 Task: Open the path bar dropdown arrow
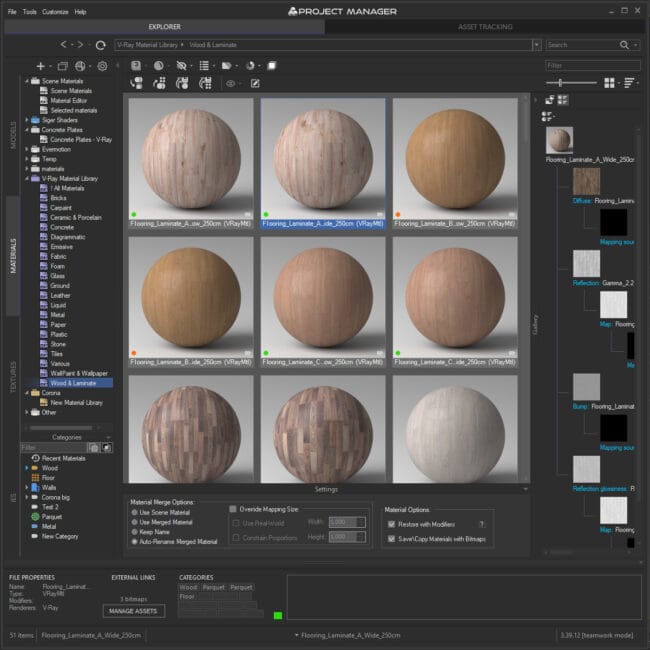[537, 45]
